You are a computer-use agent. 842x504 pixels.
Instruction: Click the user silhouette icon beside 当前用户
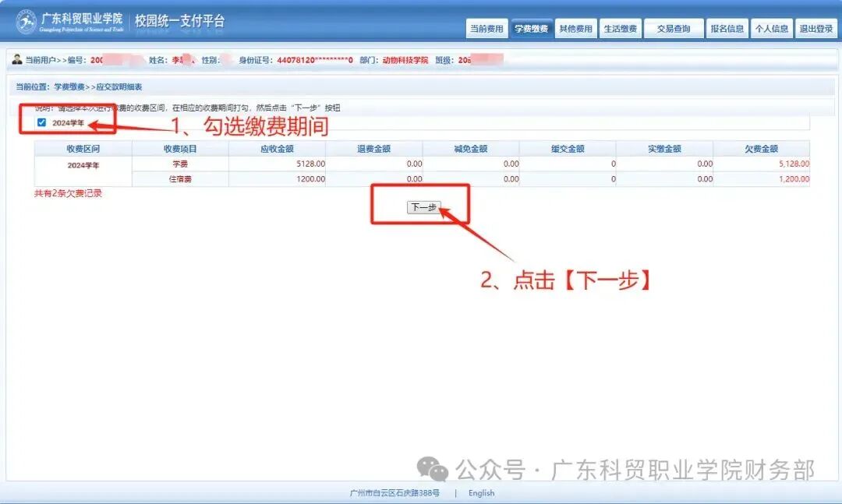coord(17,58)
